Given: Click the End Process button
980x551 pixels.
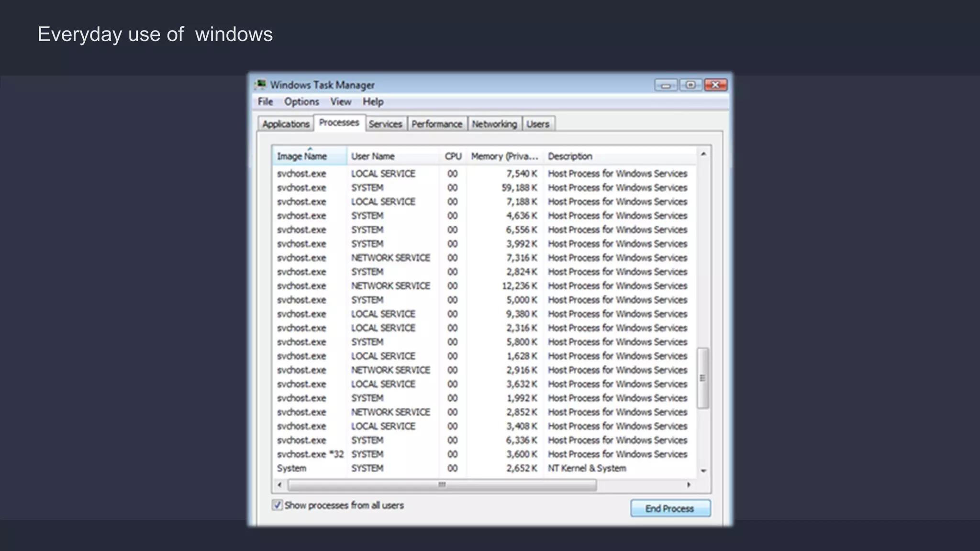Looking at the screenshot, I should point(670,508).
